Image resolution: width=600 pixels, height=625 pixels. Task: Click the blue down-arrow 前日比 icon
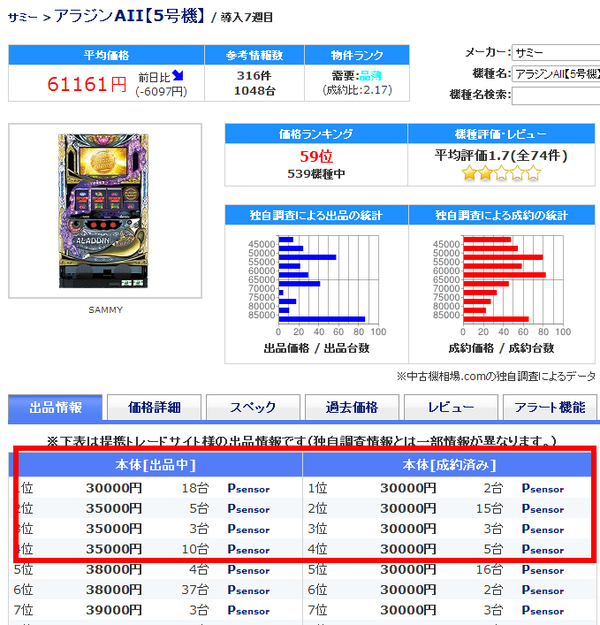pyautogui.click(x=178, y=75)
